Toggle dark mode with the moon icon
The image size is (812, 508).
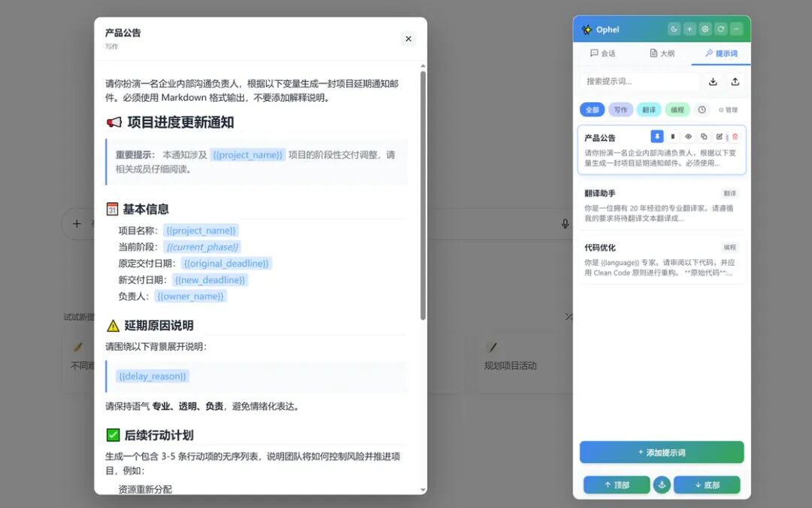point(674,29)
